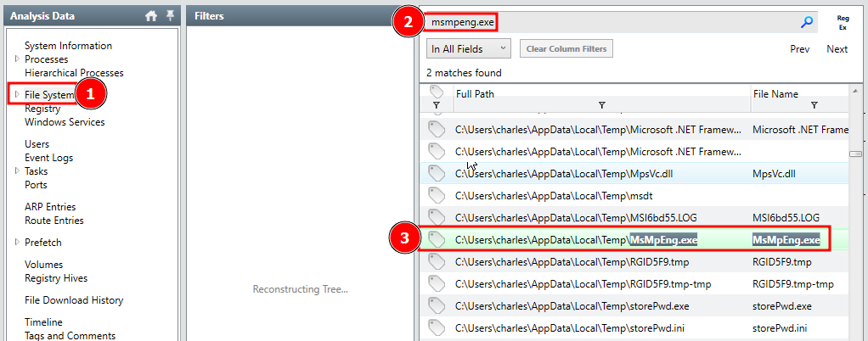Select Registry in Analysis Data list

[x=42, y=109]
